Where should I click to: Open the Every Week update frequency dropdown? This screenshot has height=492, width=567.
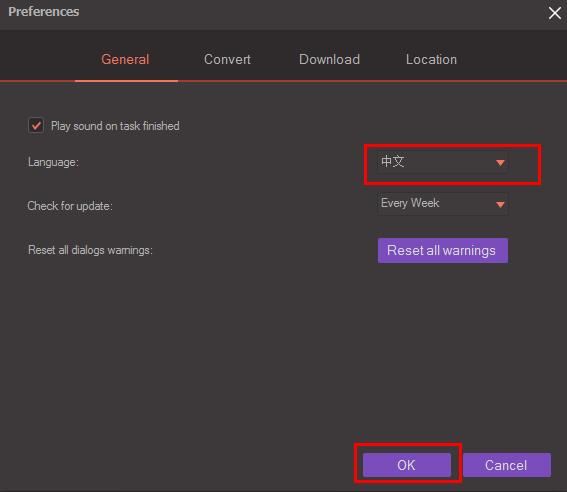coord(443,204)
